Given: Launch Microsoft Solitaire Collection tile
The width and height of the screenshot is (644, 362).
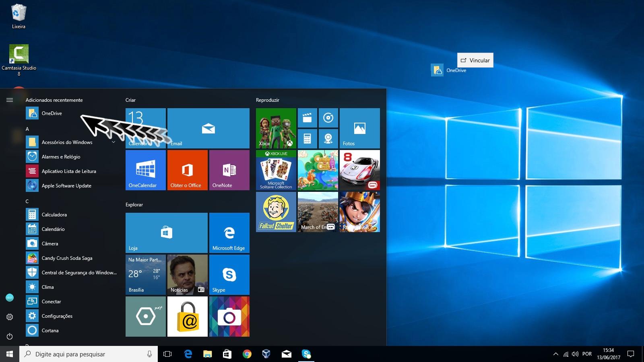Looking at the screenshot, I should coord(276,170).
